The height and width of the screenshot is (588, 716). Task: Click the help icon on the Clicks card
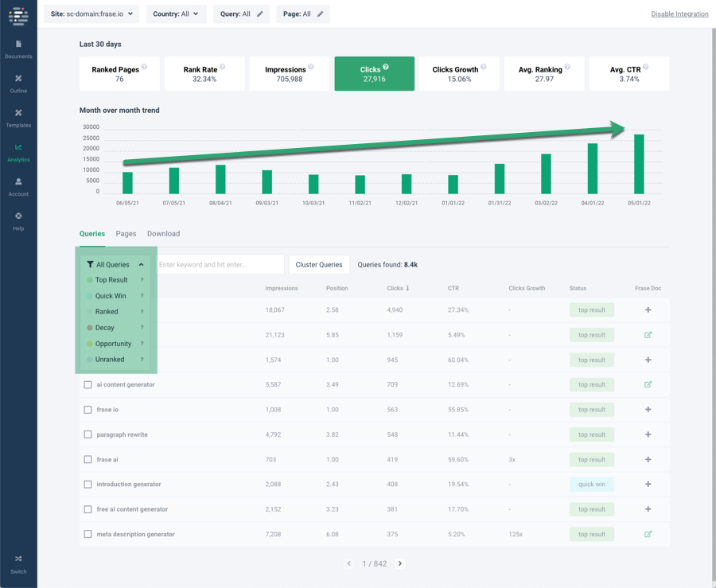click(386, 67)
